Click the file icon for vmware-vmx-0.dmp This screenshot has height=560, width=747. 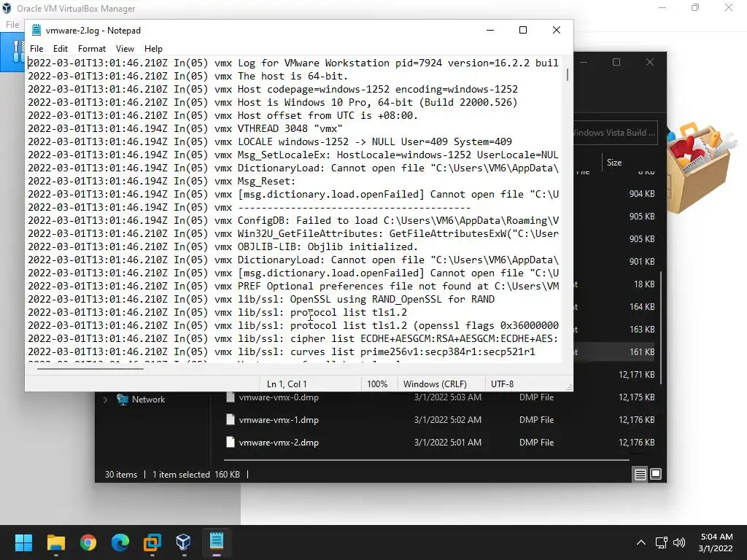(x=231, y=397)
